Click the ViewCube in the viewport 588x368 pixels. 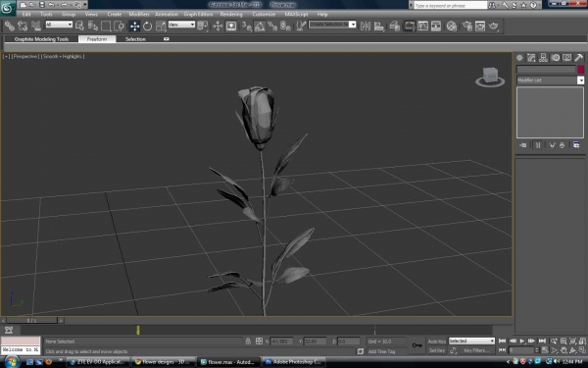(490, 77)
